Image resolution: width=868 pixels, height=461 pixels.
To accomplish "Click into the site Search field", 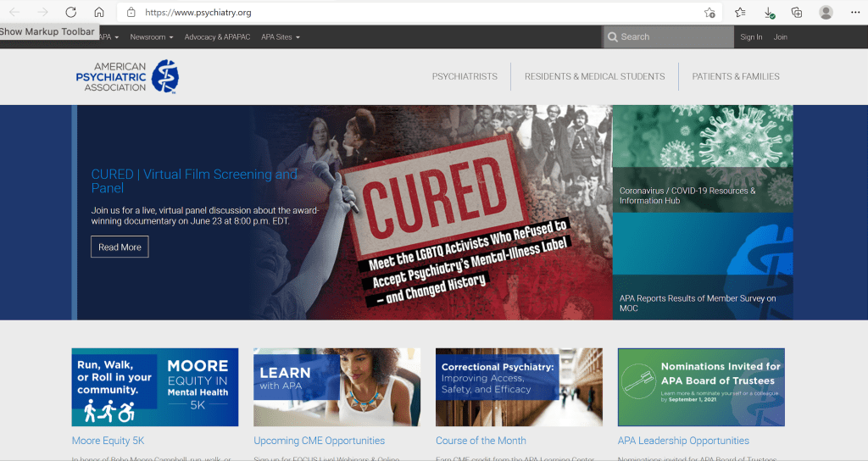I will click(674, 37).
